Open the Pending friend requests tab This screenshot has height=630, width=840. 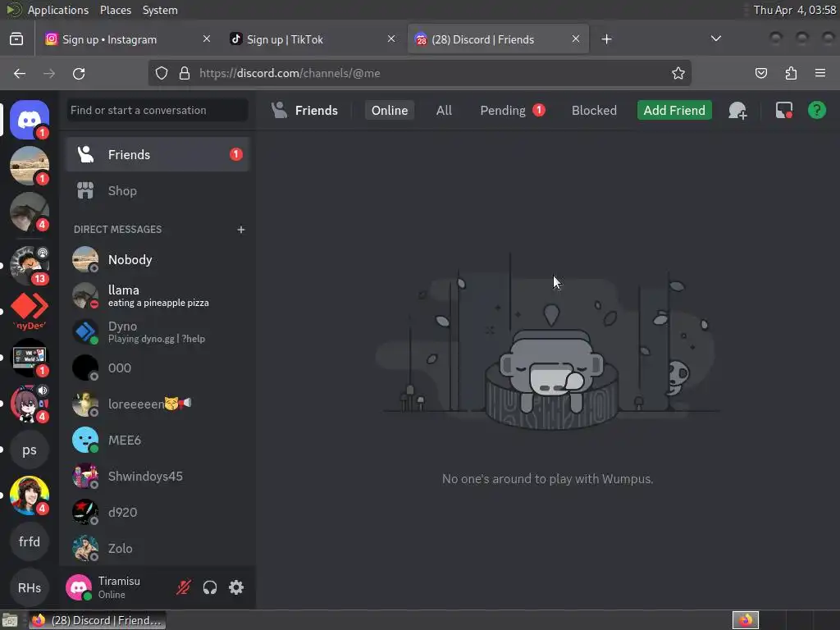click(x=512, y=111)
